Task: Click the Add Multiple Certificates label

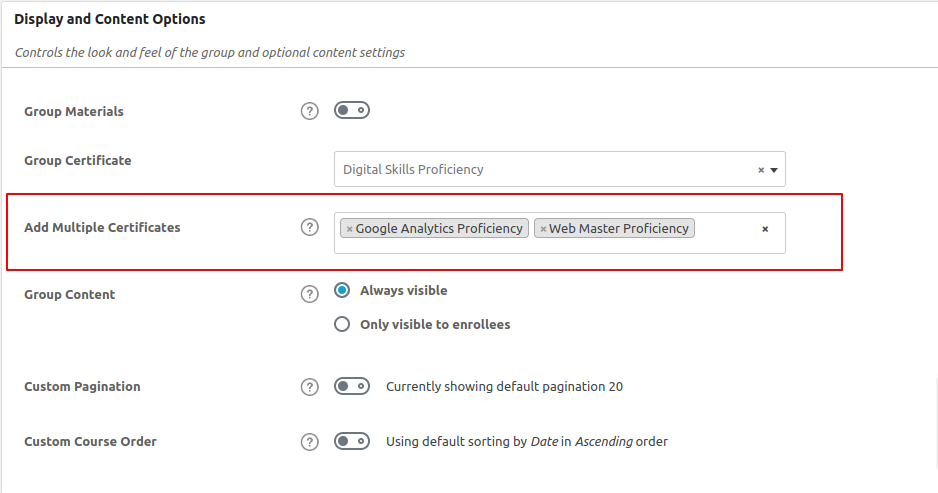Action: pos(102,227)
